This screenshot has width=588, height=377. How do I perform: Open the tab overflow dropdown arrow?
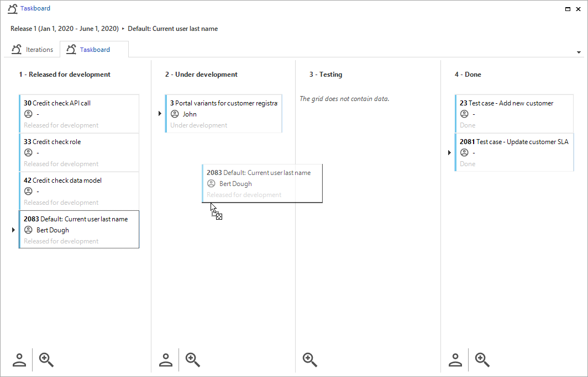579,52
